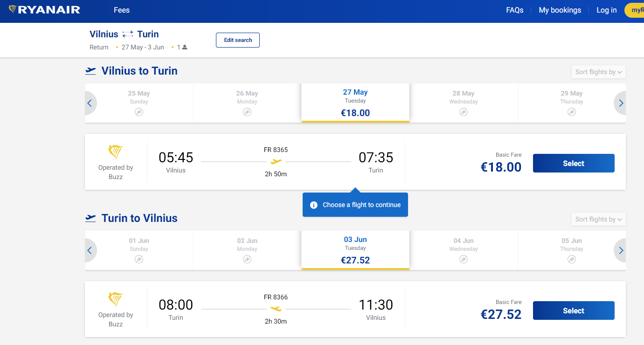
Task: Open the Fees menu item
Action: click(x=122, y=10)
